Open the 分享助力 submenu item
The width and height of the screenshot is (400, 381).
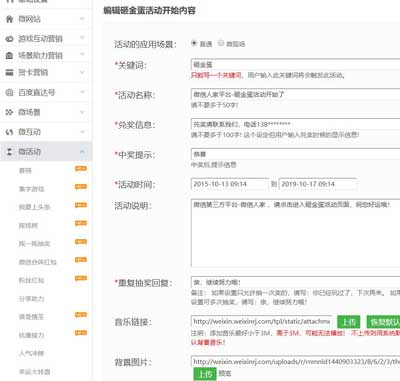click(31, 299)
